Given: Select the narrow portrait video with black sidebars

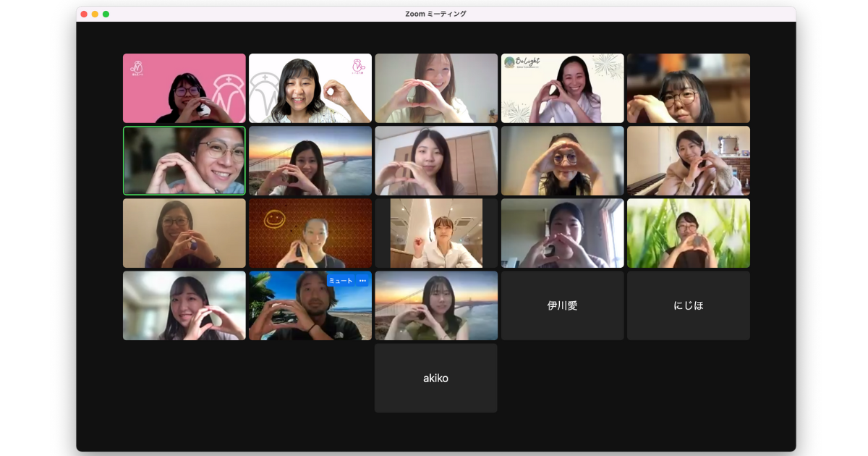Looking at the screenshot, I should tap(435, 233).
